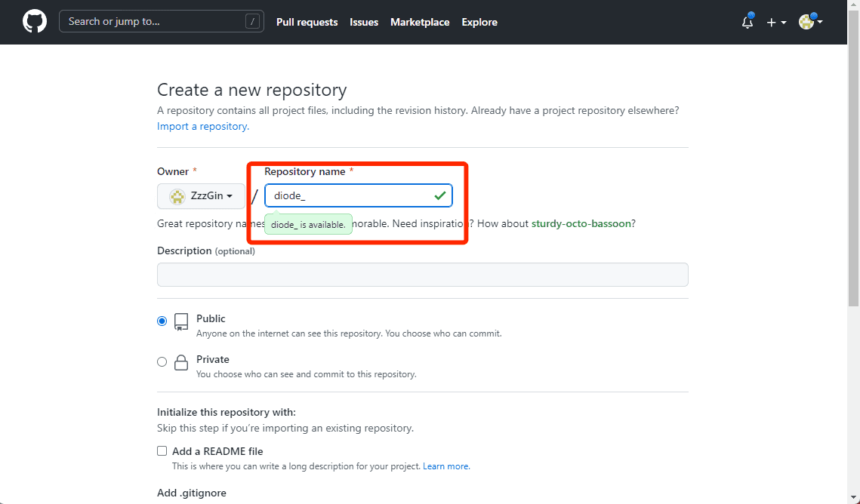This screenshot has width=860, height=504.
Task: Open the Marketplace nav item
Action: pos(420,22)
